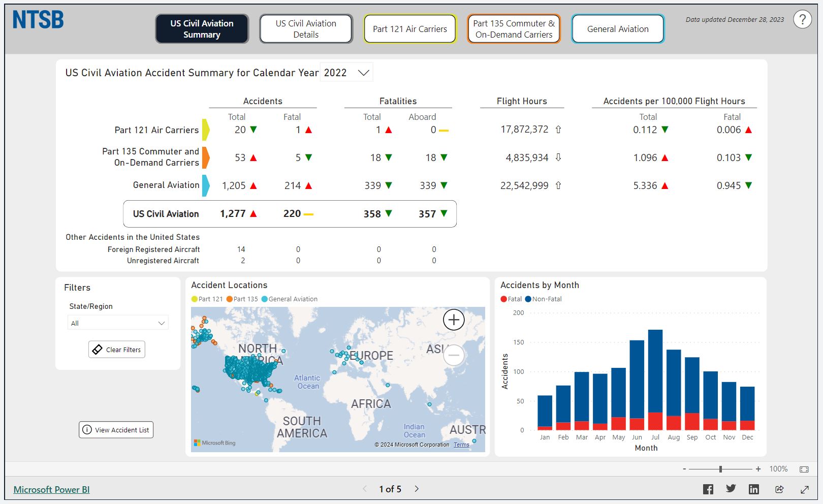
Task: Open the Microsoft Power BI link
Action: [x=51, y=490]
